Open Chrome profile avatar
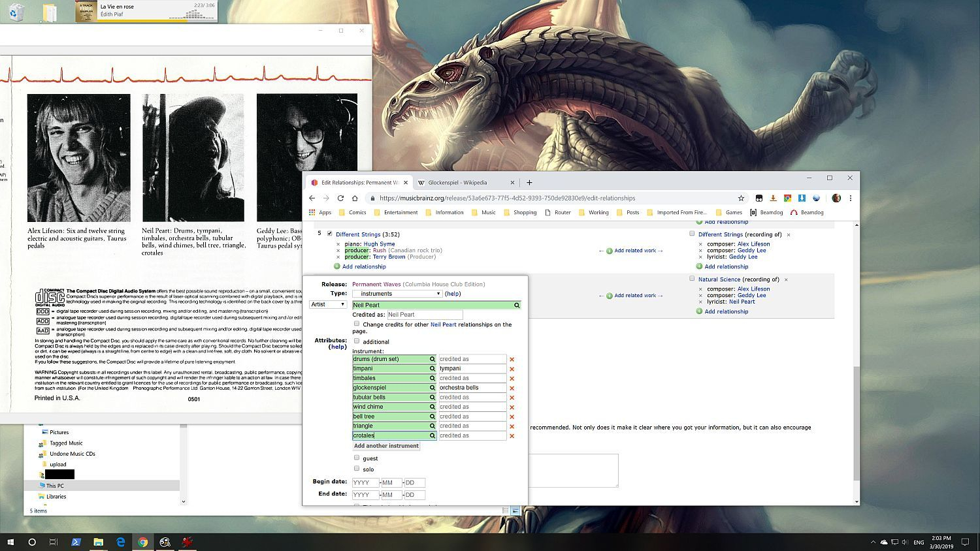 (836, 198)
